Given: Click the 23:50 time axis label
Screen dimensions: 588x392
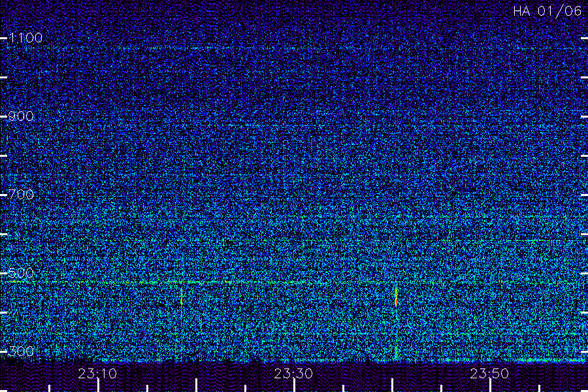Looking at the screenshot, I should (489, 374).
